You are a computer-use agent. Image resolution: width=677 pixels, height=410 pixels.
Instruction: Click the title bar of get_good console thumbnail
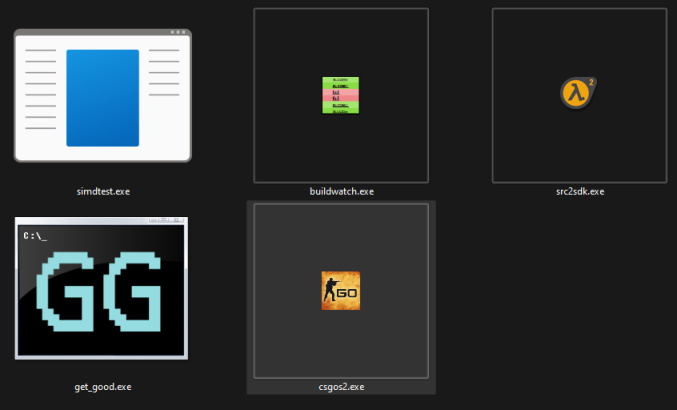click(100, 221)
